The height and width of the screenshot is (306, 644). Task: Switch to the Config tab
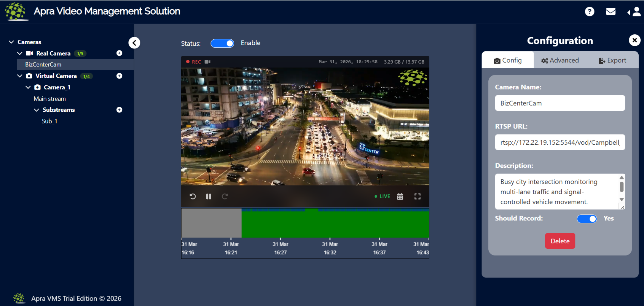(508, 60)
